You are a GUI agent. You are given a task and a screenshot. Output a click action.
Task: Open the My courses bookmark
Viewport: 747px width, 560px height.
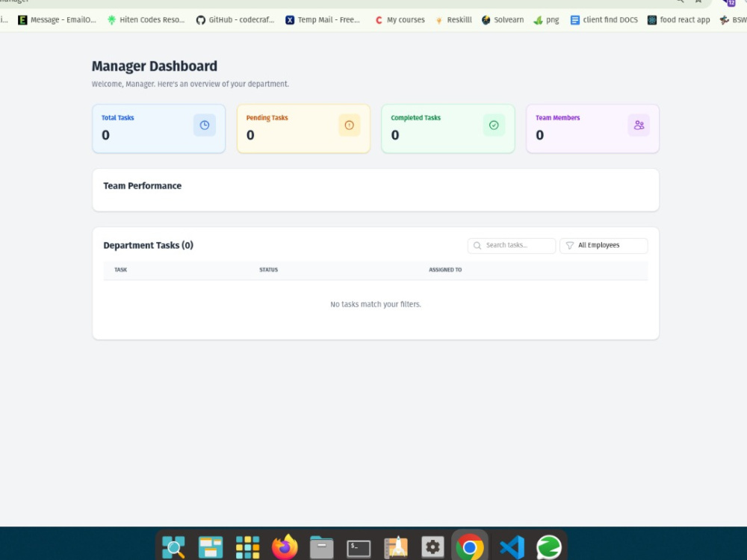(x=400, y=20)
